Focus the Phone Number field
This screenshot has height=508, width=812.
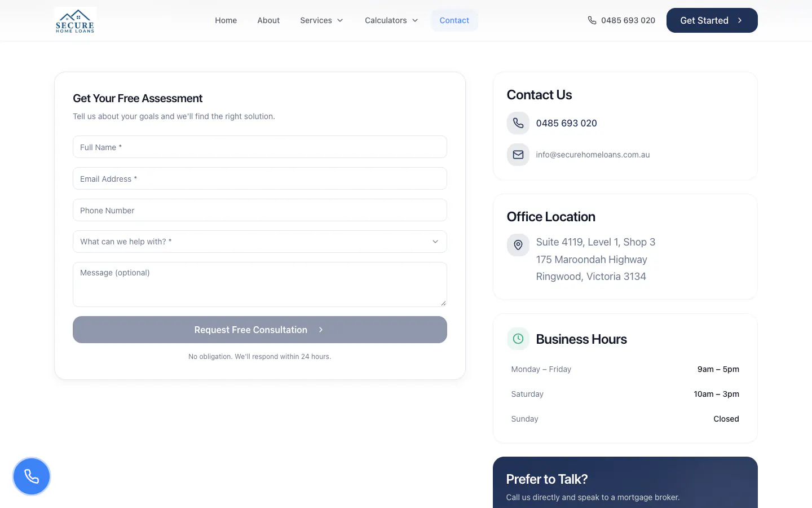[x=260, y=210]
